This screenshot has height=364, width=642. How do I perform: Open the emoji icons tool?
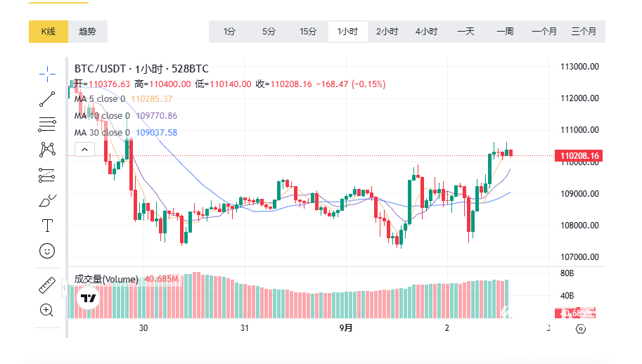[x=47, y=250]
